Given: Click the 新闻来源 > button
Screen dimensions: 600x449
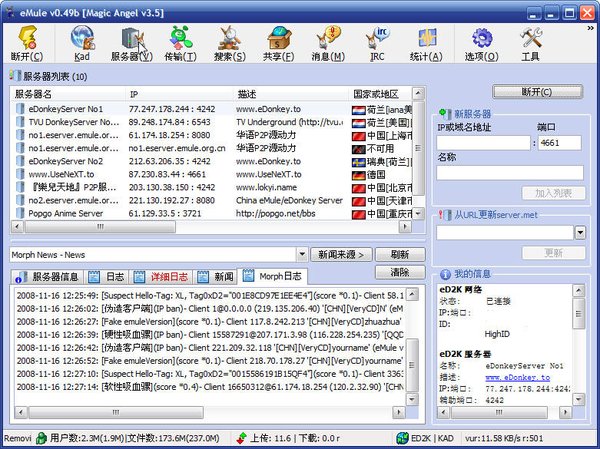Looking at the screenshot, I should pyautogui.click(x=341, y=255).
